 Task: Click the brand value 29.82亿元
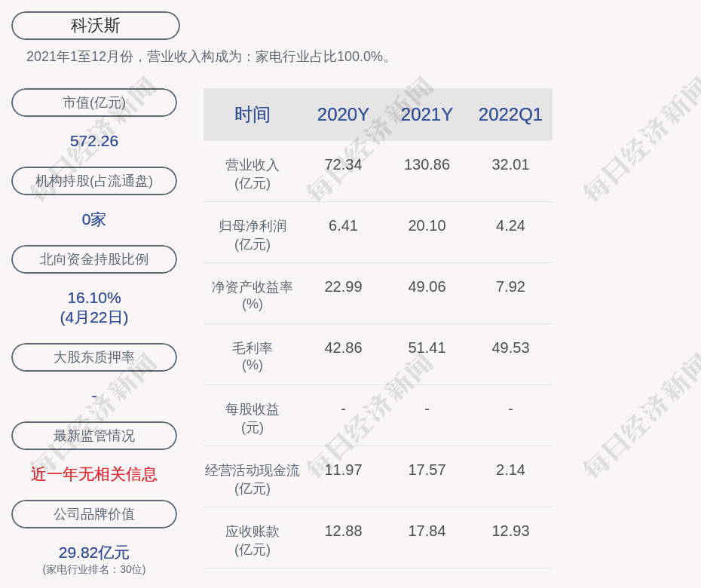click(94, 553)
